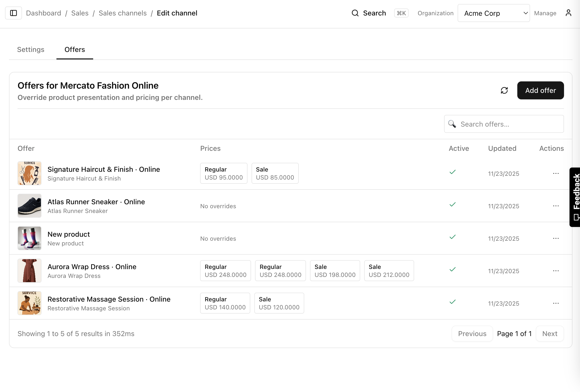Switch to the Settings tab
Screen dimensions: 580x392
pos(31,49)
